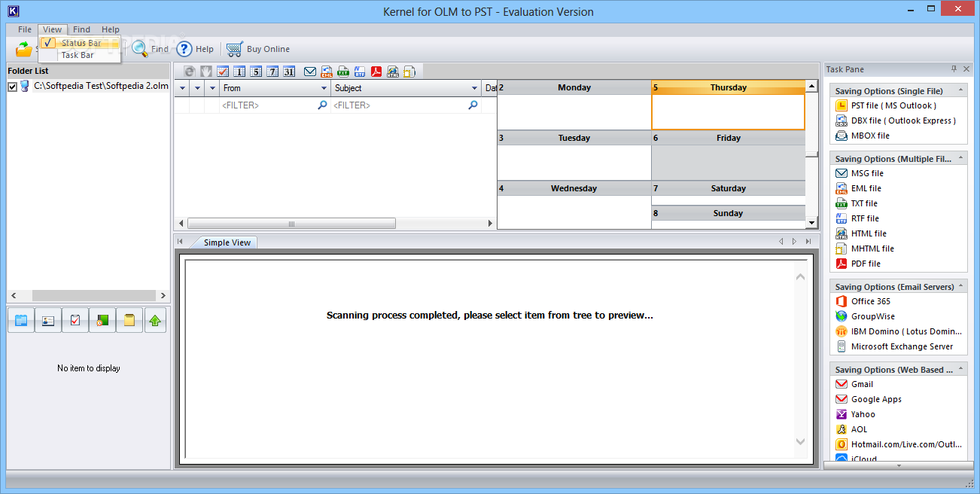Pin or unpin the Task Pane
The height and width of the screenshot is (494, 980).
pyautogui.click(x=954, y=69)
